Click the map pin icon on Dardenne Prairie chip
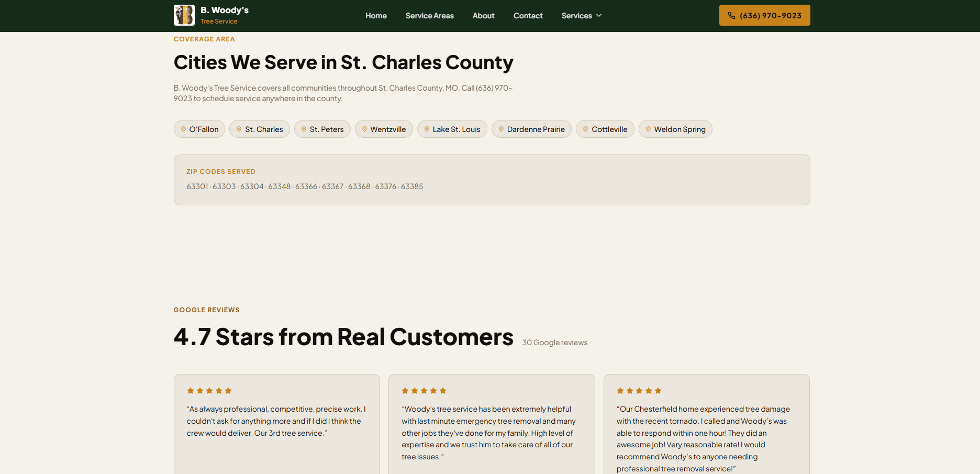This screenshot has height=474, width=980. coord(501,129)
